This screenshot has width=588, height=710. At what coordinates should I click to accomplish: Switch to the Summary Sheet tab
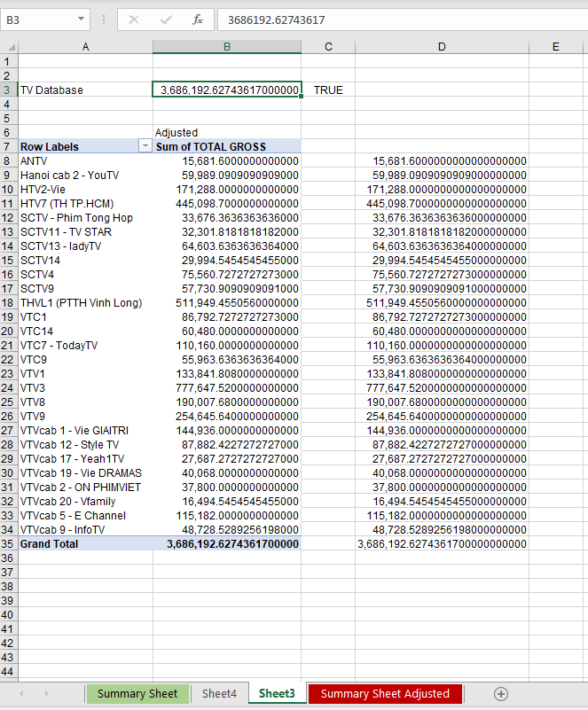point(137,694)
